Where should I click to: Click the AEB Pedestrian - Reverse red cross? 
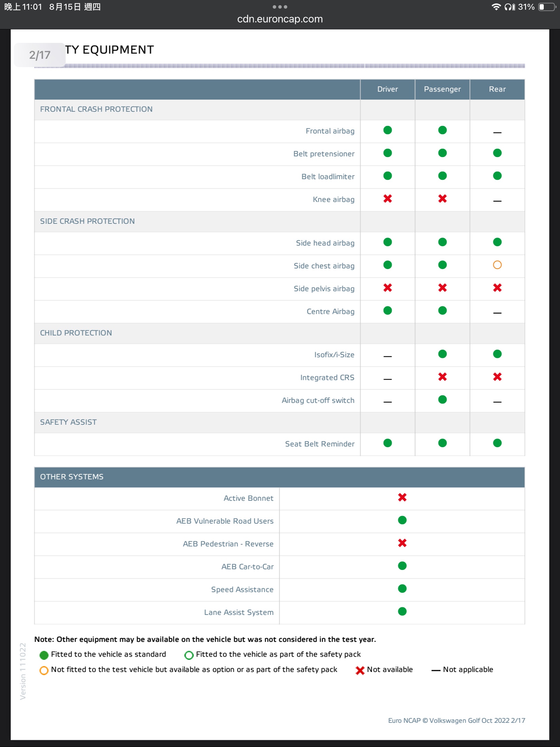[402, 543]
